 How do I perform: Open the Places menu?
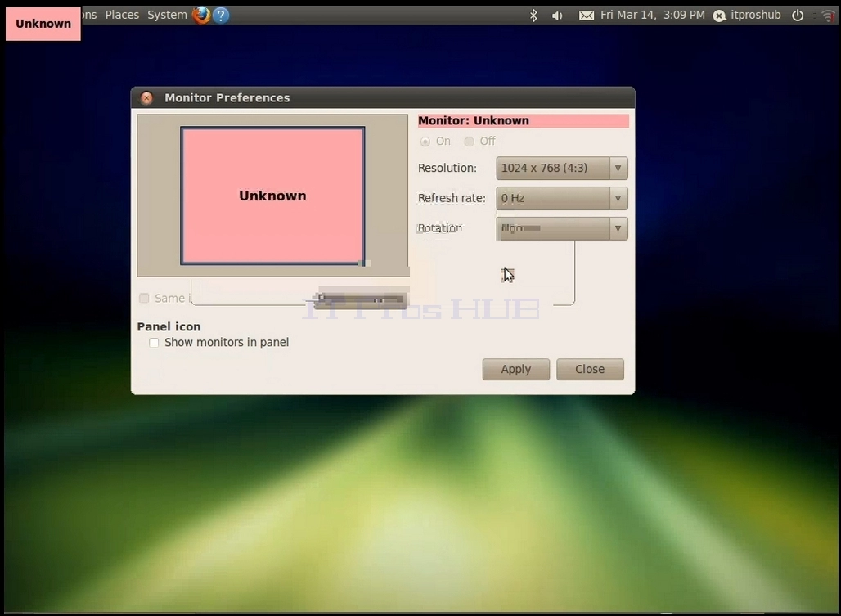122,15
